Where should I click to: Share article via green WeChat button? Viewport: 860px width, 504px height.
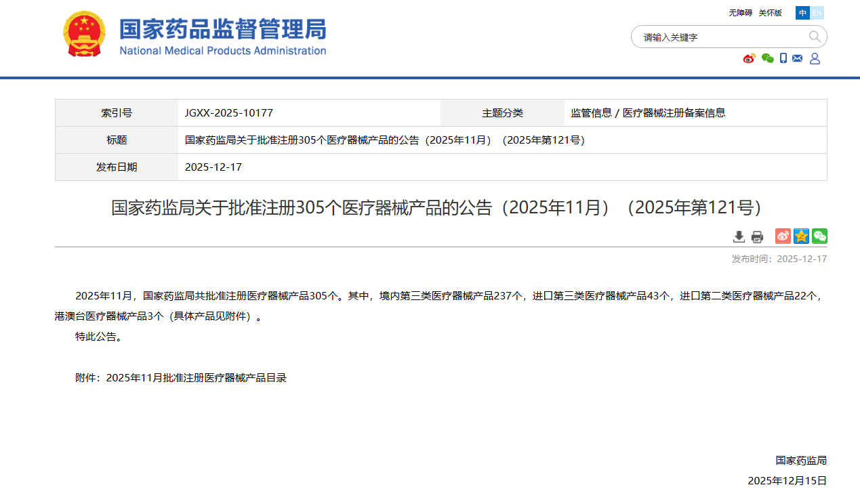(819, 236)
